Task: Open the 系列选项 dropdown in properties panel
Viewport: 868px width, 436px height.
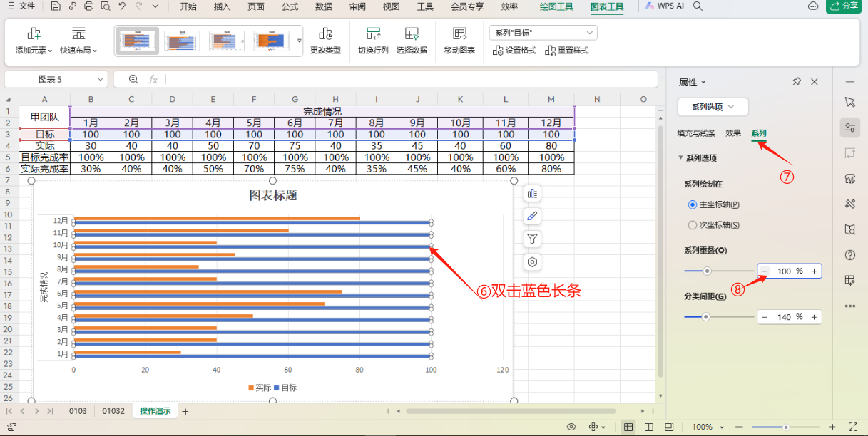Action: tap(712, 107)
